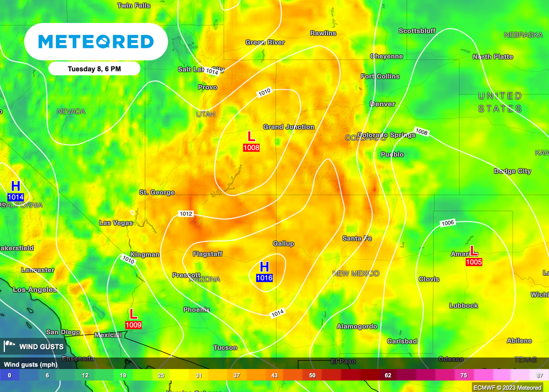Click the L 1009 marker near Mexicali
Viewport: 549px width, 392px height.
point(133,314)
